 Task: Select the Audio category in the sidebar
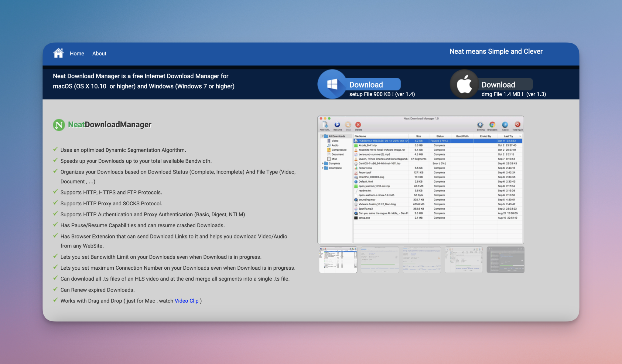coord(335,145)
